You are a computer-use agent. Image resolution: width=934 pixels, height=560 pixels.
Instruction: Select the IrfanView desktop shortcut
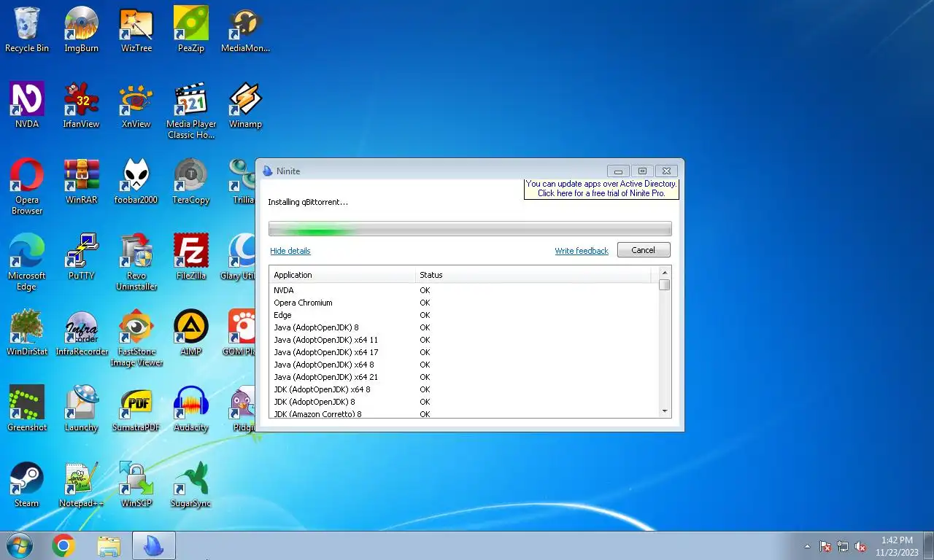(81, 105)
